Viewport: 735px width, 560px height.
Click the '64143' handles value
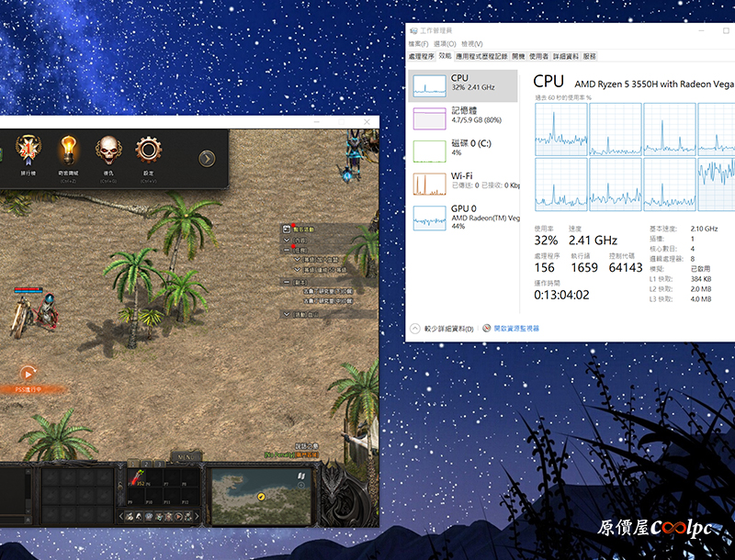click(x=626, y=268)
